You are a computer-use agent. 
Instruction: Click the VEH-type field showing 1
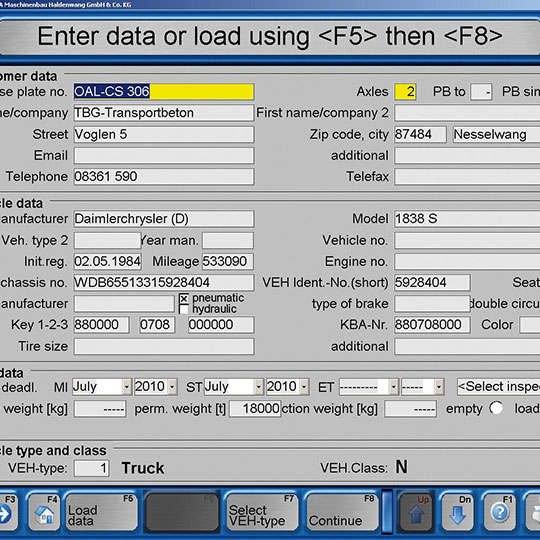pos(92,468)
